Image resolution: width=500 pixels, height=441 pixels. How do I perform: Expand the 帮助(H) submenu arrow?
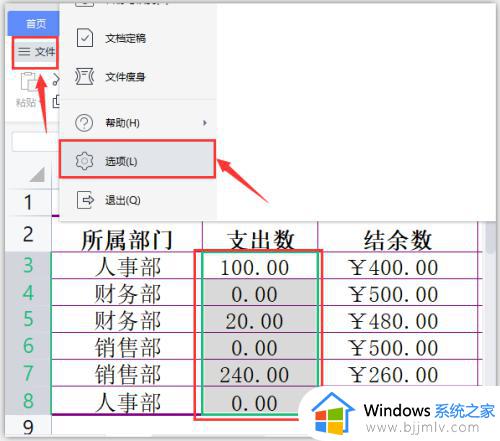(205, 123)
